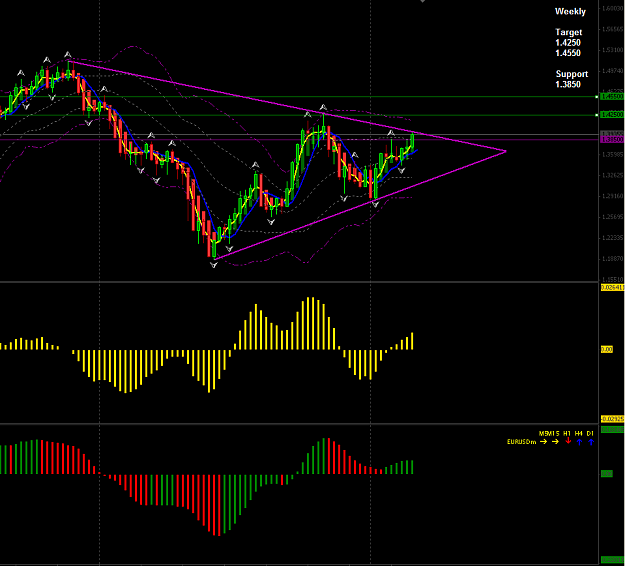Click the yellow 0.026411 level tag

[x=612, y=287]
